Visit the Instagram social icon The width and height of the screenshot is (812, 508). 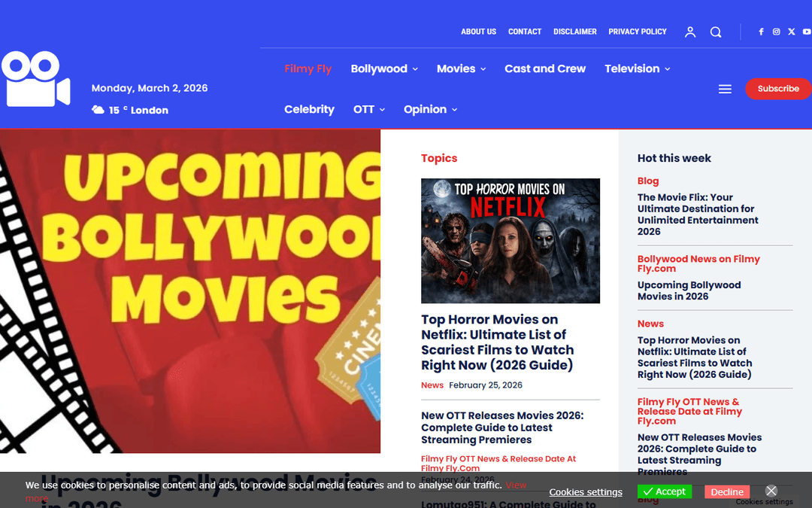coord(776,32)
